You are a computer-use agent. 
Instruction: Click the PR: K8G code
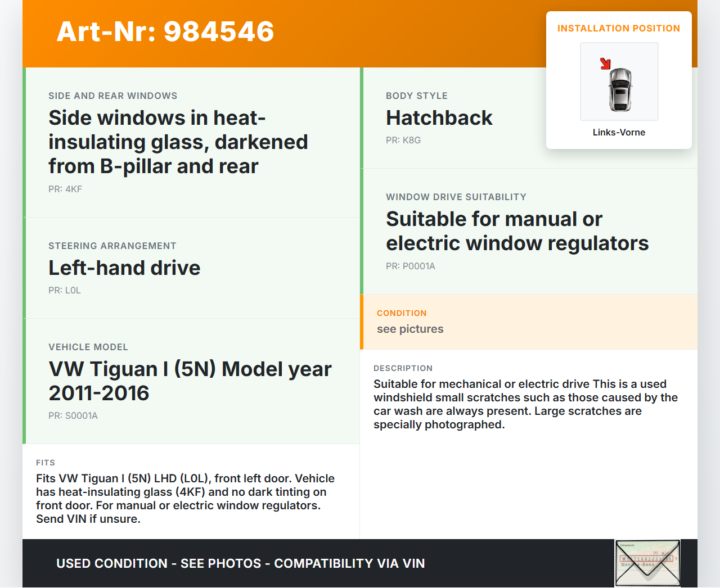[x=403, y=140]
